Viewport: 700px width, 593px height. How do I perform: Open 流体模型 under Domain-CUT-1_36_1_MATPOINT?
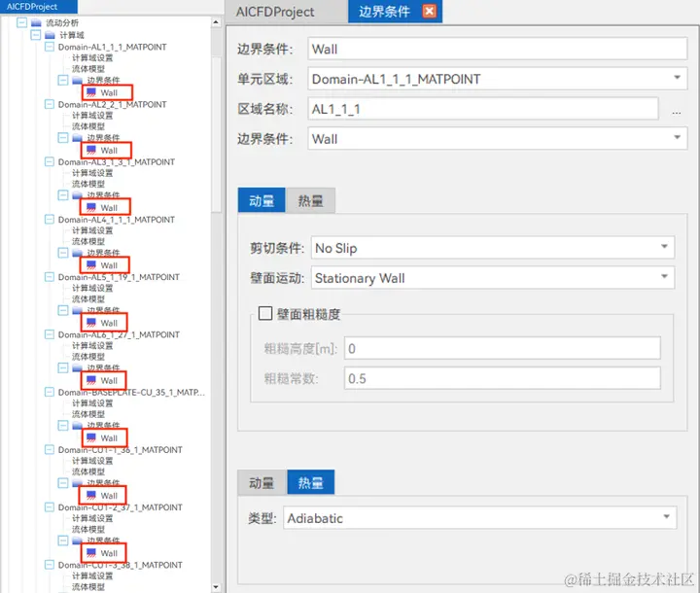click(x=88, y=472)
